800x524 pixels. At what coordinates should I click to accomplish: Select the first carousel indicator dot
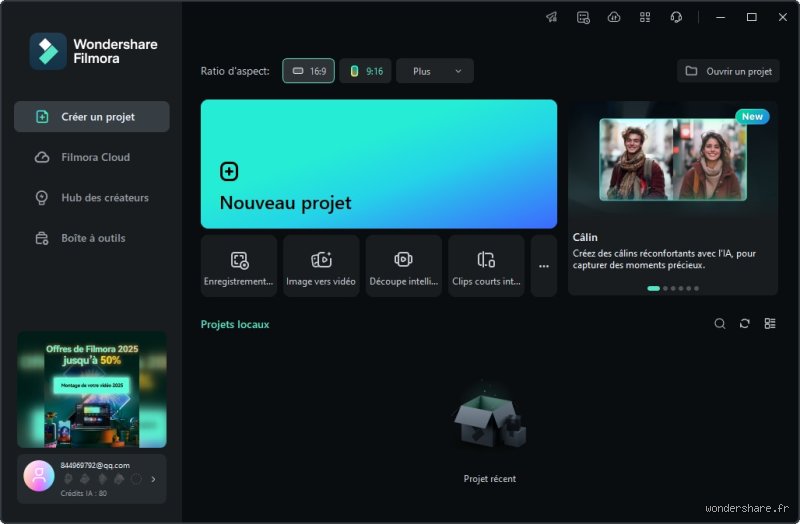tap(654, 288)
